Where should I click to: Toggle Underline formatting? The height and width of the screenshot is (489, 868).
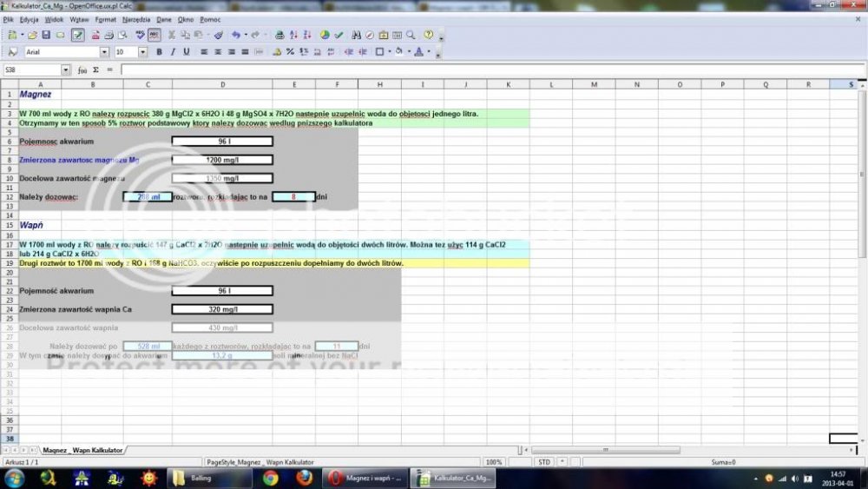pyautogui.click(x=187, y=52)
